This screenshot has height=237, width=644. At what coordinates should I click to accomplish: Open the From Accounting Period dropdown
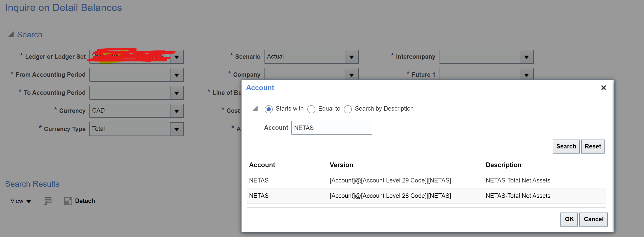tap(177, 75)
